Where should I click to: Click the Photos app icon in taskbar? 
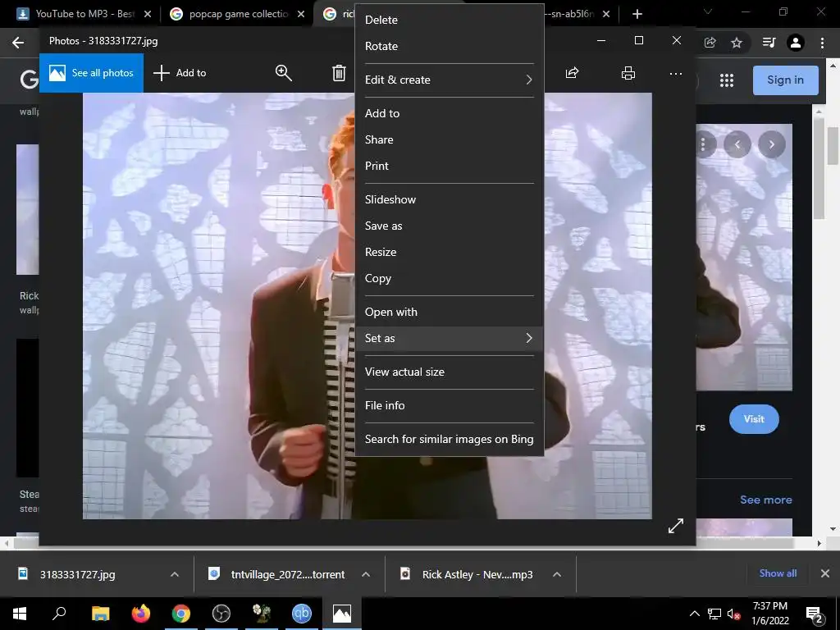pyautogui.click(x=342, y=614)
